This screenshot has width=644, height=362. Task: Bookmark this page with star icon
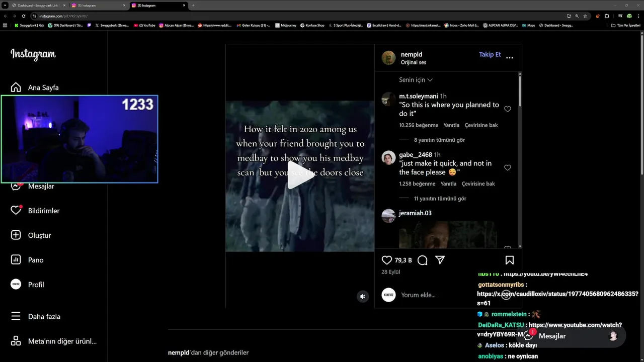585,16
